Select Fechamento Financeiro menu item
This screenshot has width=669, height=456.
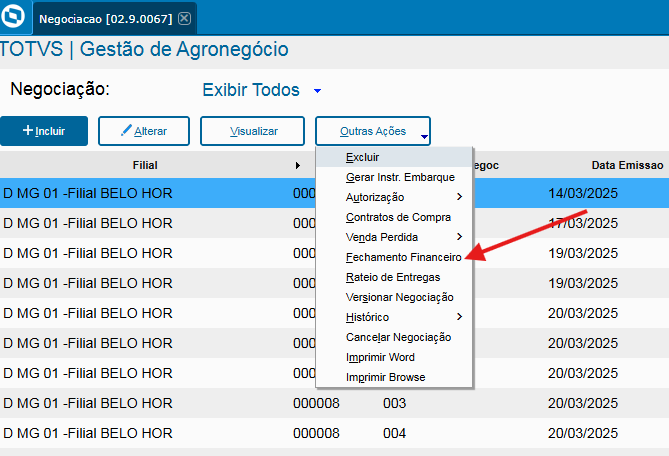[x=394, y=257]
